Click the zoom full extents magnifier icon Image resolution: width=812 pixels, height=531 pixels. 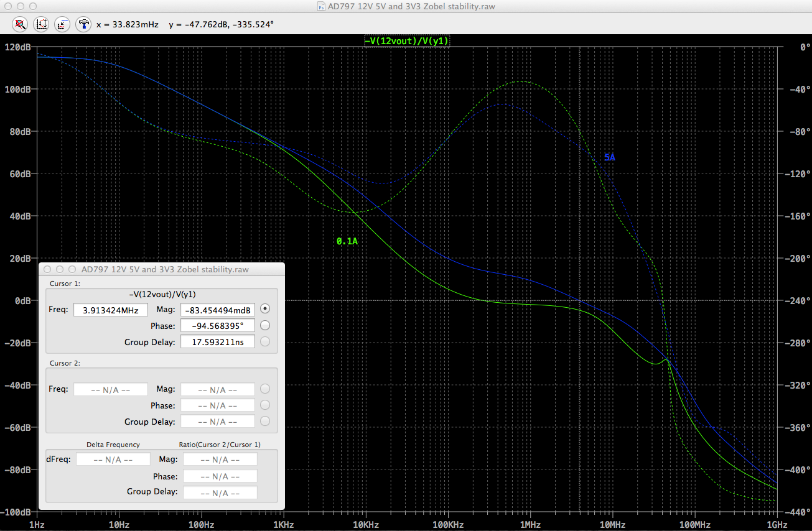20,24
